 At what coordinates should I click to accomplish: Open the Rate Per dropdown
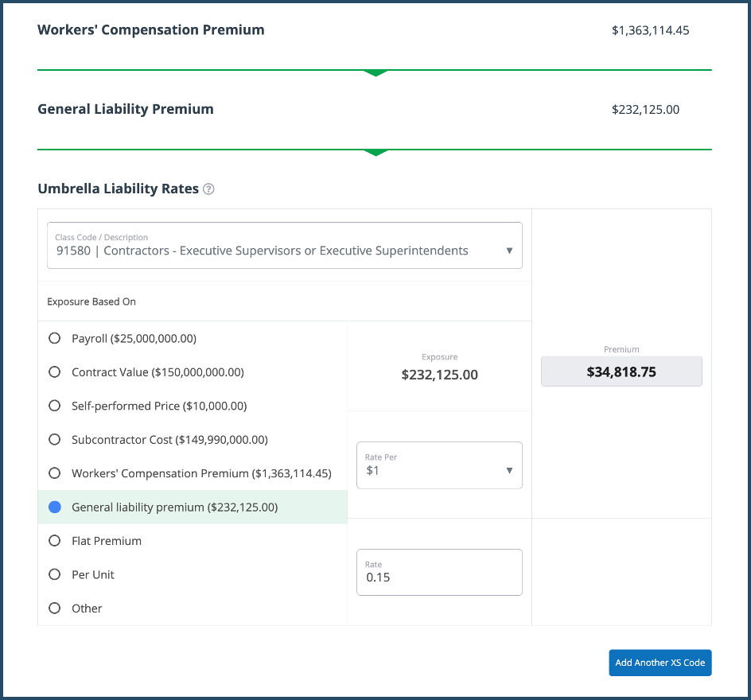coord(439,465)
